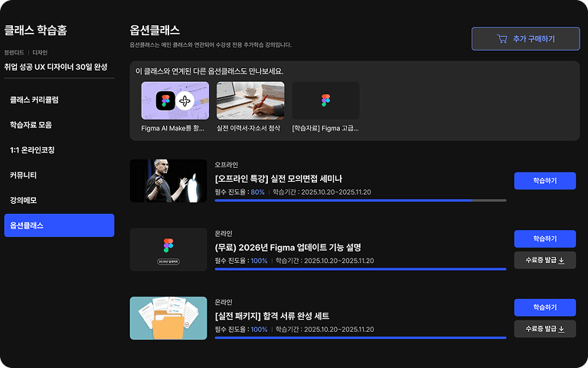The image size is (588, 368).
Task: Go to 커뮤니티 in sidebar
Action: [23, 175]
